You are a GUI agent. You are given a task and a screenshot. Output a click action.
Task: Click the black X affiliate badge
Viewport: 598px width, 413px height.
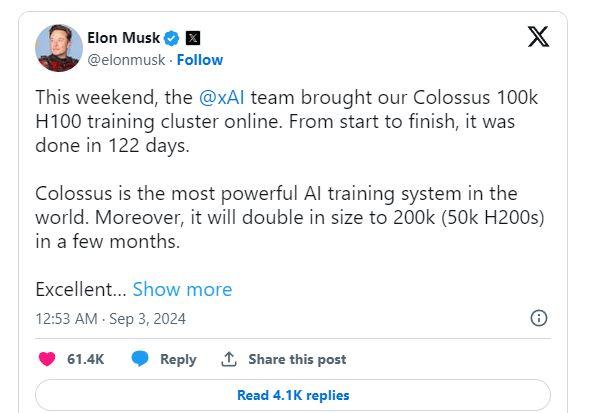click(193, 38)
